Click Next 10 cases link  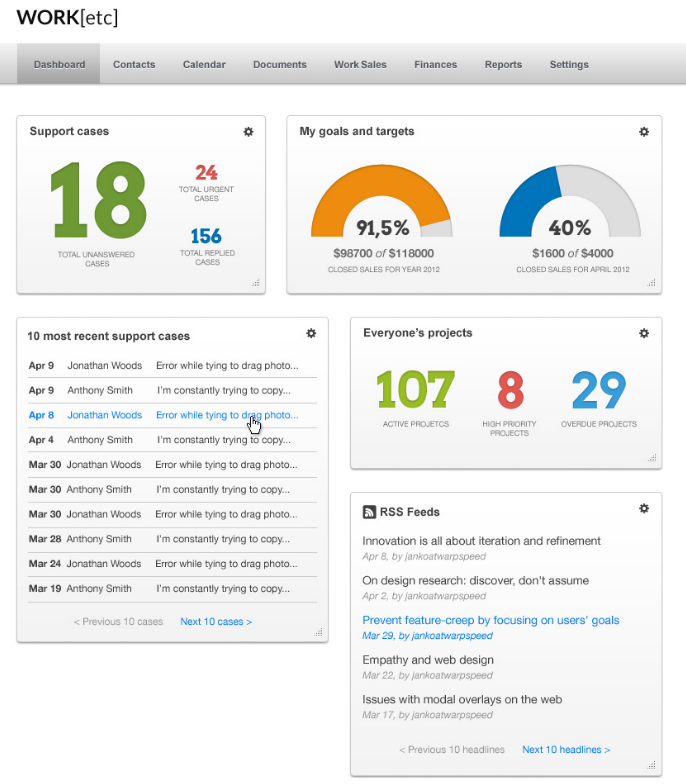[x=216, y=622]
